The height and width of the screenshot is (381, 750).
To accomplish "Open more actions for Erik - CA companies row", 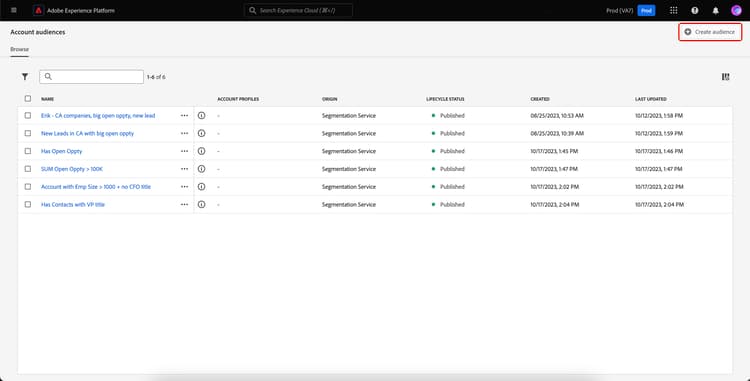I will tap(185, 116).
